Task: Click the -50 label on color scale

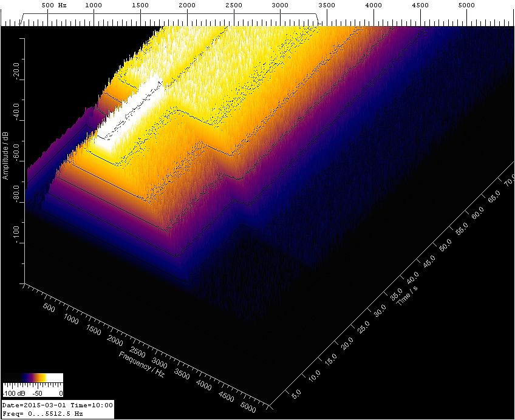Action: pos(38,393)
